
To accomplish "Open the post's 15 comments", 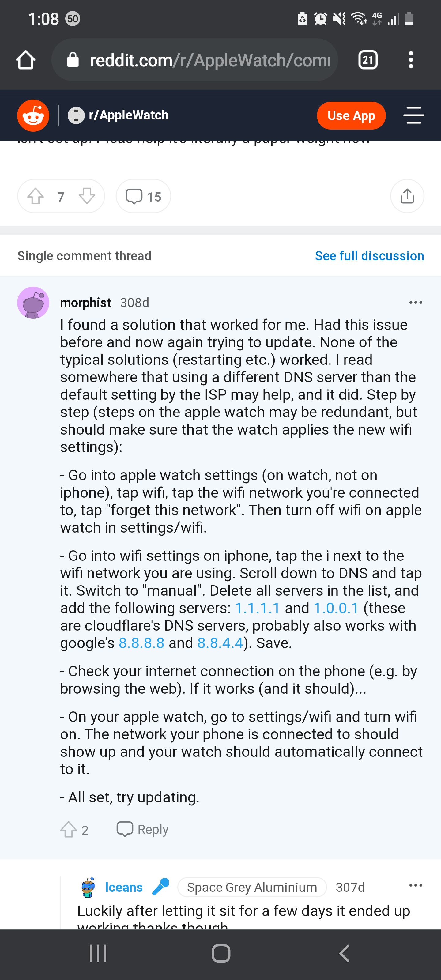I will click(143, 196).
